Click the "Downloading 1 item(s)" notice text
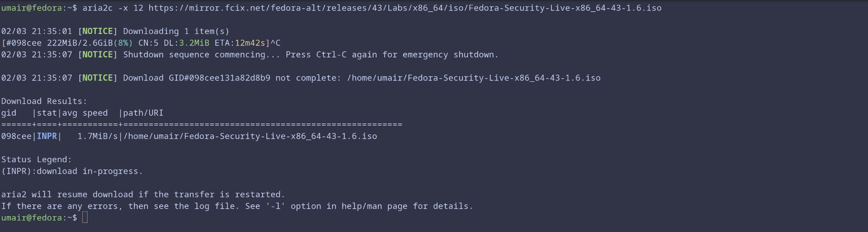 pos(176,31)
